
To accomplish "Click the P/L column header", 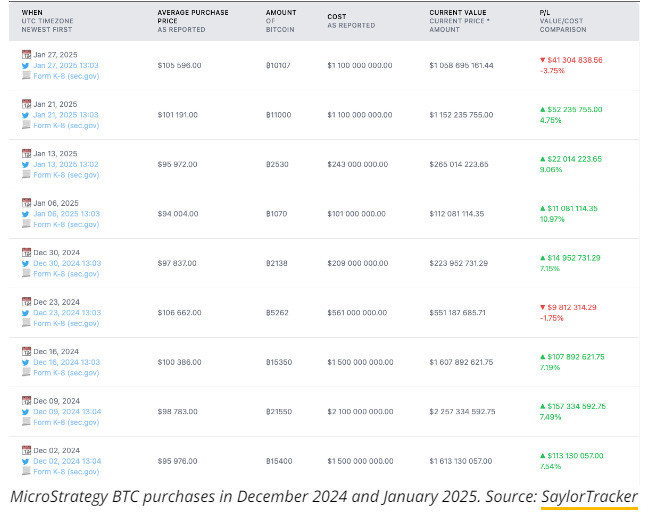I will 544,14.
